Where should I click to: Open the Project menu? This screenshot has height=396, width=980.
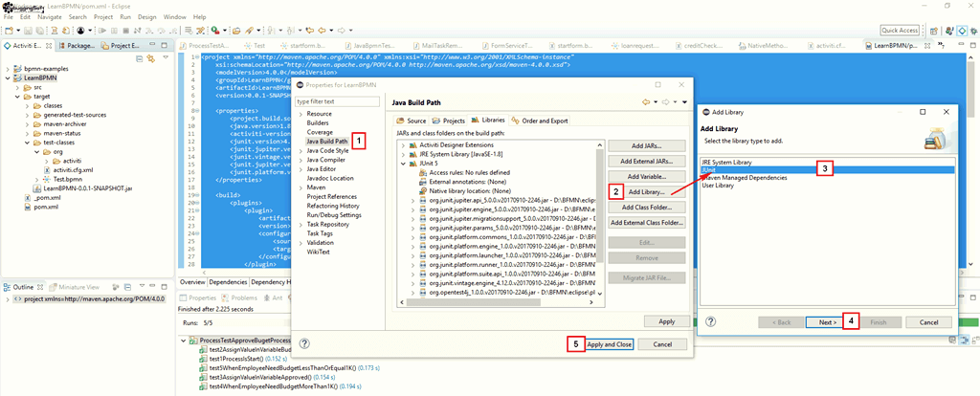click(103, 17)
